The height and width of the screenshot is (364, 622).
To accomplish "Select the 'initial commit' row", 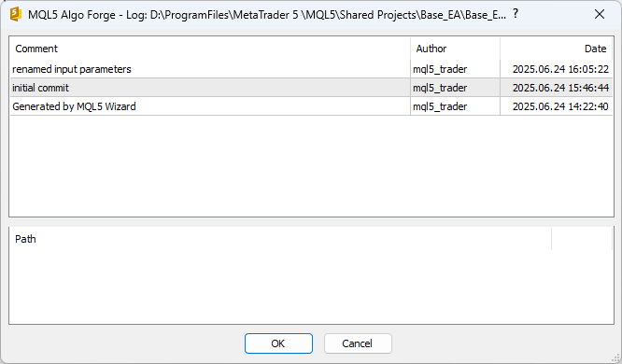I will click(311, 88).
